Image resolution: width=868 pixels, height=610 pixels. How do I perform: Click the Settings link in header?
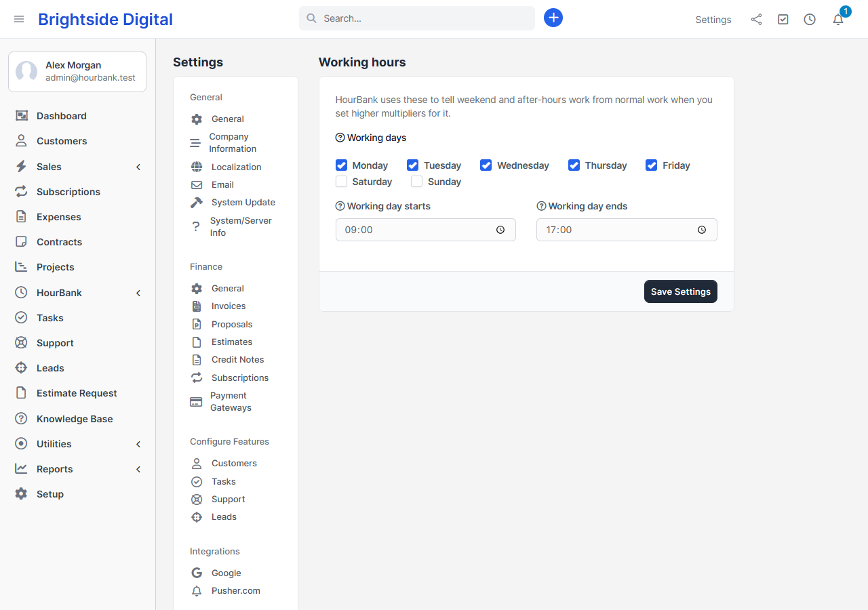click(x=713, y=20)
